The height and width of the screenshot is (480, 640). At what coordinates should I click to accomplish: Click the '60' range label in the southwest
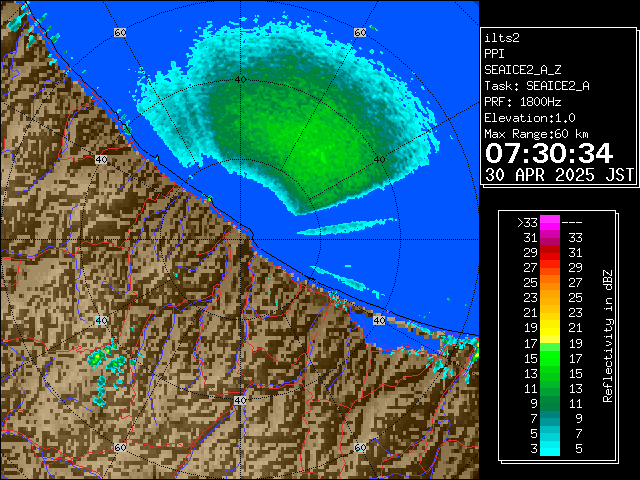[x=120, y=447]
